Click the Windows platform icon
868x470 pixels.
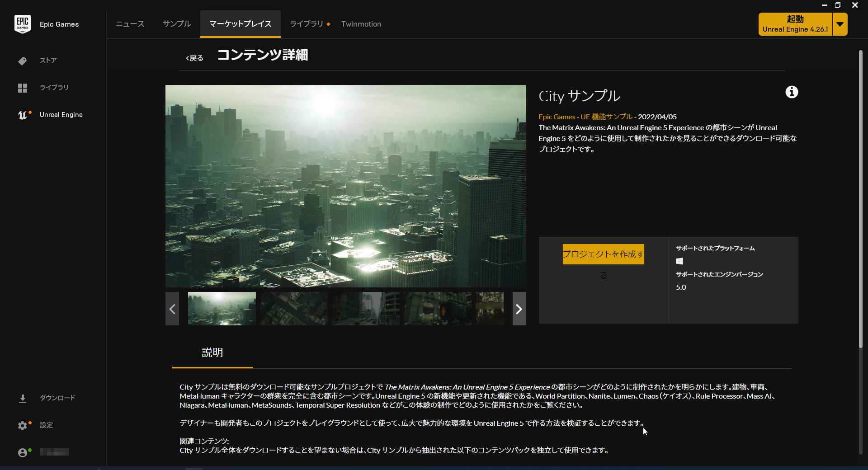[x=679, y=261]
